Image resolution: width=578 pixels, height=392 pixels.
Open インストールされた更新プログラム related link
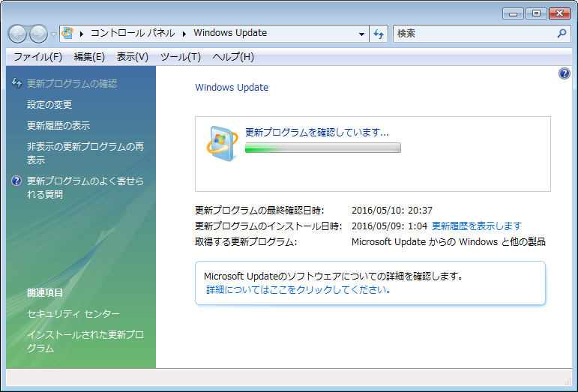click(x=85, y=342)
